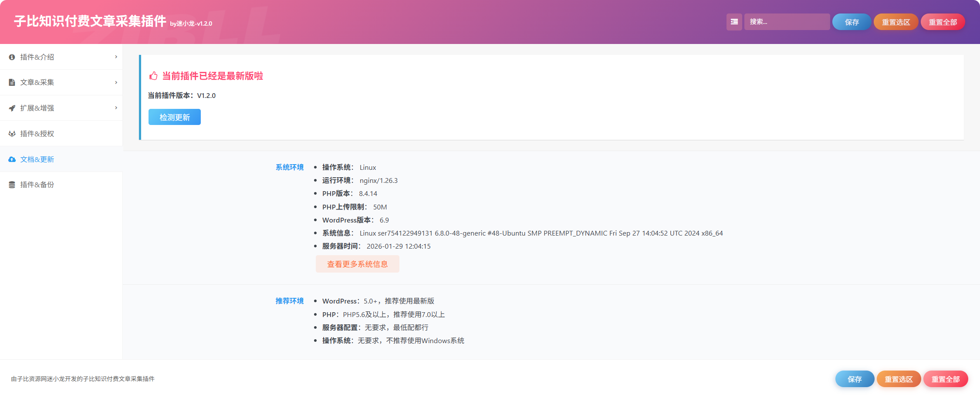Click the thumbs-up icon in update notice
Viewport: 980px width, 398px height.
[x=153, y=76]
